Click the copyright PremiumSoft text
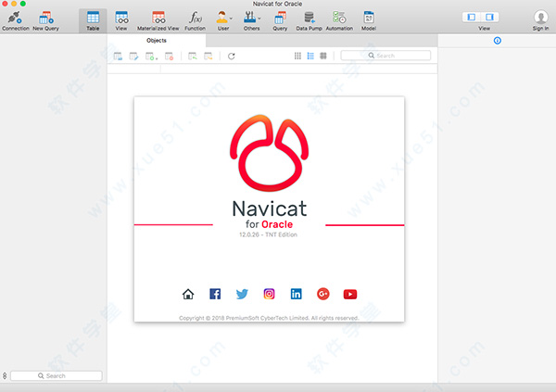Viewport: 556px width, 392px height. (x=269, y=318)
